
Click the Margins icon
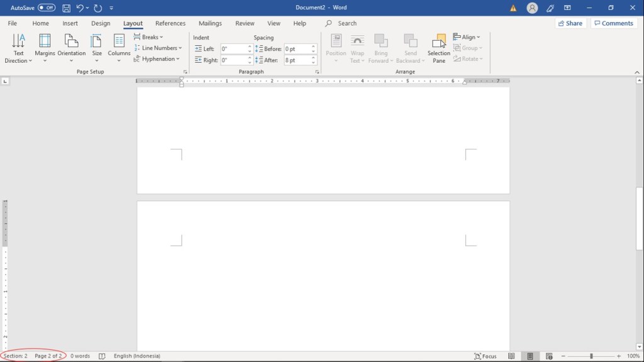point(45,41)
